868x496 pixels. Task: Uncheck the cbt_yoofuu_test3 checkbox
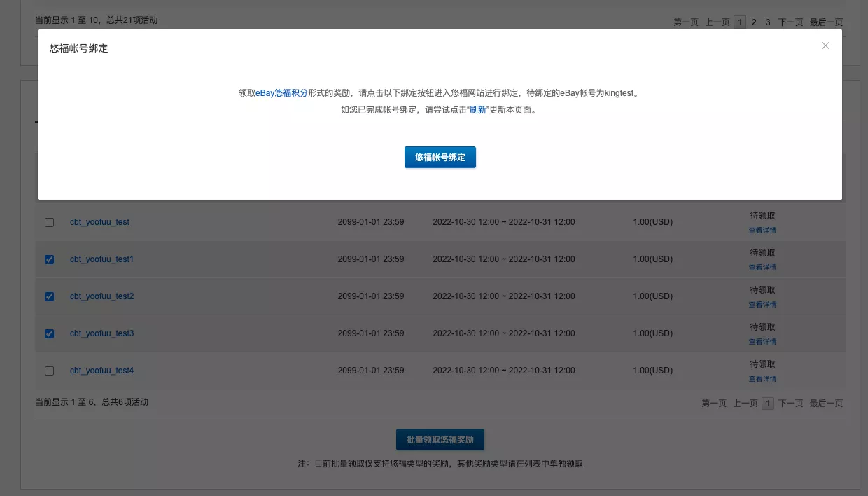[x=49, y=333]
